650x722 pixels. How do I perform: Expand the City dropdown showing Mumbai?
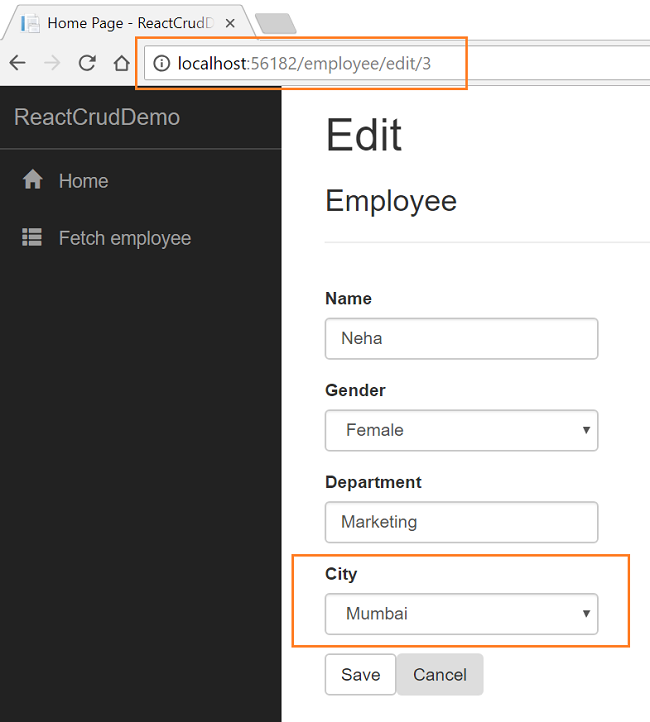point(461,614)
